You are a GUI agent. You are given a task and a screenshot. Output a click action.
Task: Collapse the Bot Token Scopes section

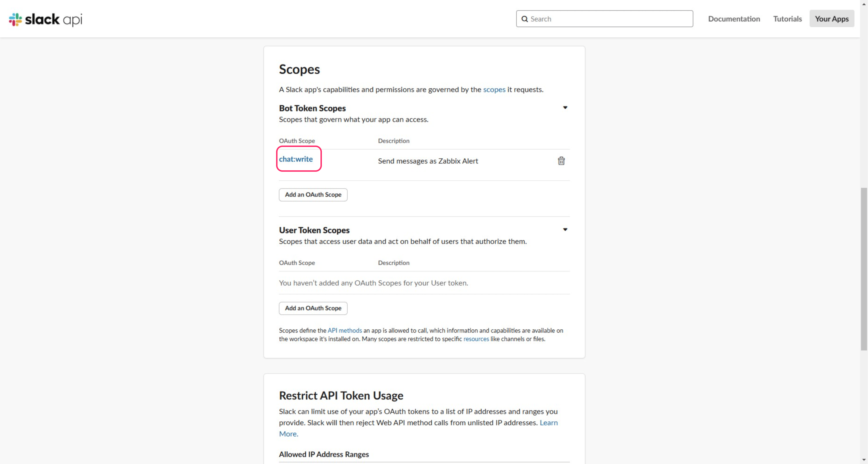[x=565, y=107]
